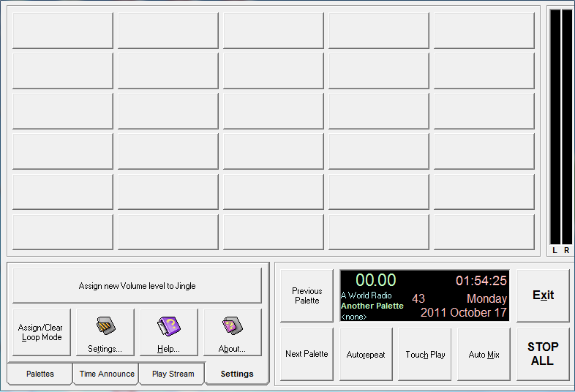The height and width of the screenshot is (392, 575).
Task: Click the 01:54:25 clock display
Action: 481,281
